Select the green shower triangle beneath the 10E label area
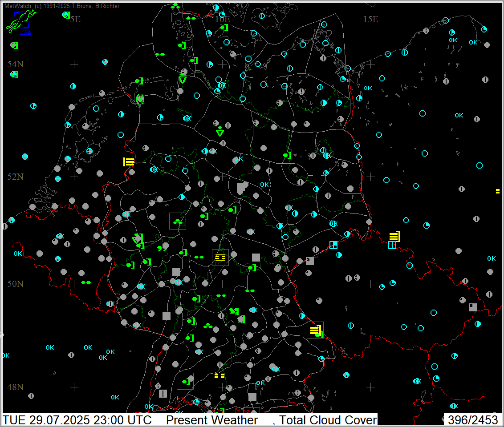 click(x=220, y=132)
